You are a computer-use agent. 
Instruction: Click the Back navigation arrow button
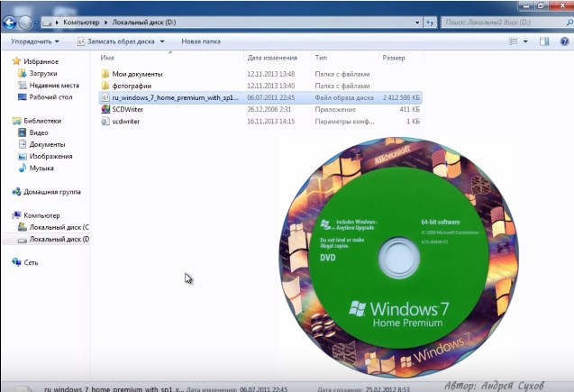tap(10, 23)
